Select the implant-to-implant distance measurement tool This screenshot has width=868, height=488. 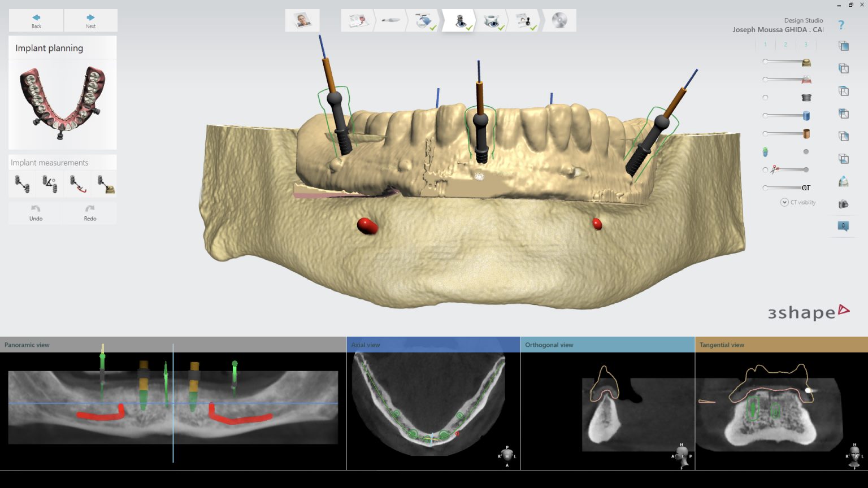tap(21, 184)
